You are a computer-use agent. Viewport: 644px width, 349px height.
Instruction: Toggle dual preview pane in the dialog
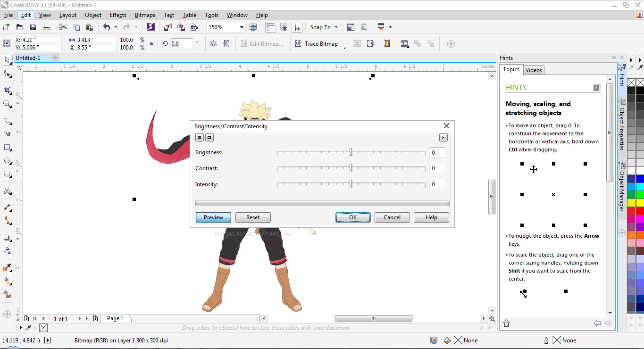pyautogui.click(x=200, y=138)
